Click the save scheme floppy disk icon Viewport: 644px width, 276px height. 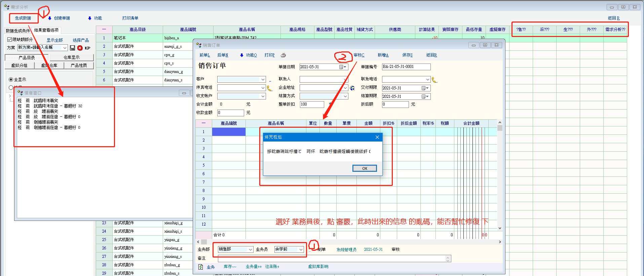[x=72, y=48]
